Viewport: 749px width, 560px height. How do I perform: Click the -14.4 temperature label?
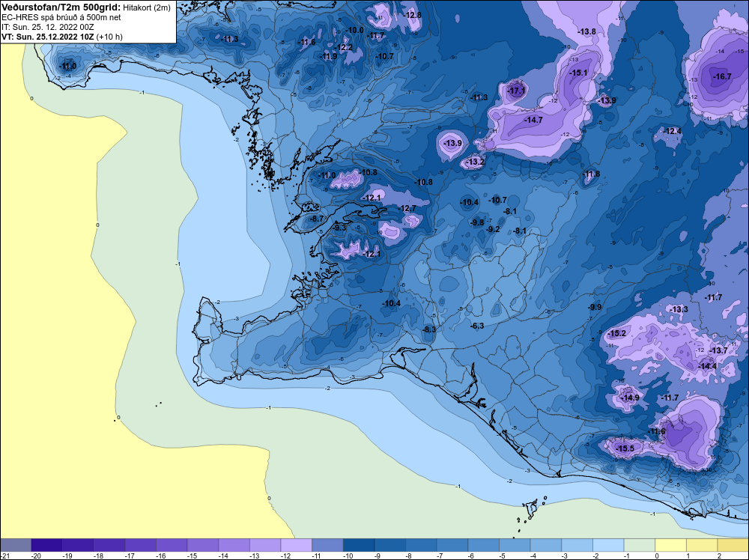708,366
